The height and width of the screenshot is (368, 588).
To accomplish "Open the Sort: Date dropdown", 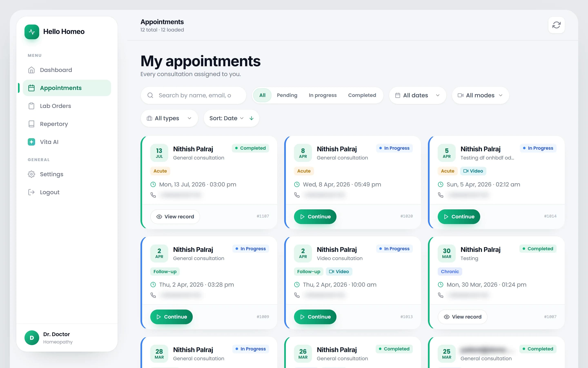I will point(226,118).
